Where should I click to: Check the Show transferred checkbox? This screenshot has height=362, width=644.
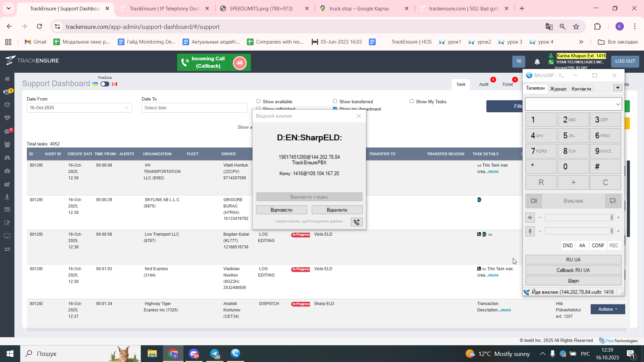tap(335, 101)
